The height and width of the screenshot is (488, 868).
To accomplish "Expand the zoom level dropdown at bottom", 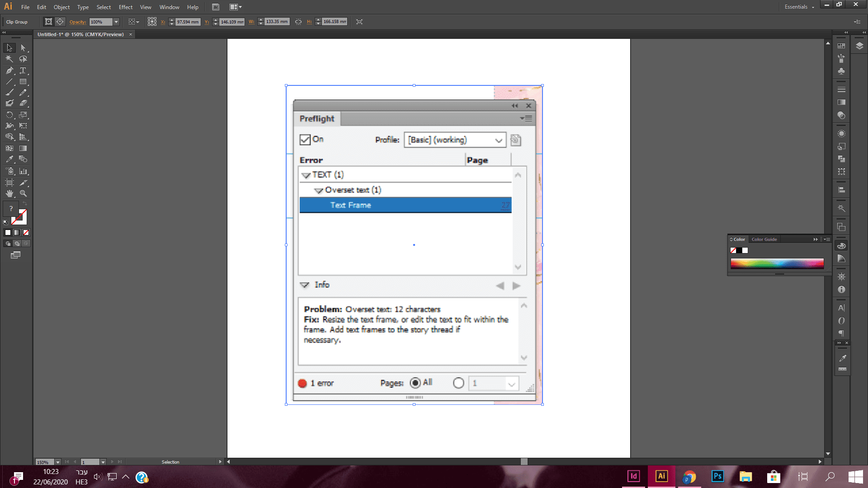I will tap(58, 462).
